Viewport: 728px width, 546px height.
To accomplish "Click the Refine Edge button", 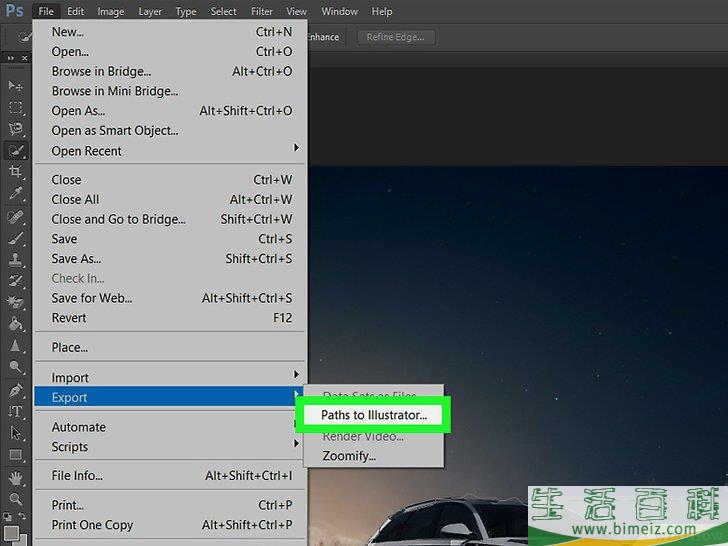I will coord(396,37).
